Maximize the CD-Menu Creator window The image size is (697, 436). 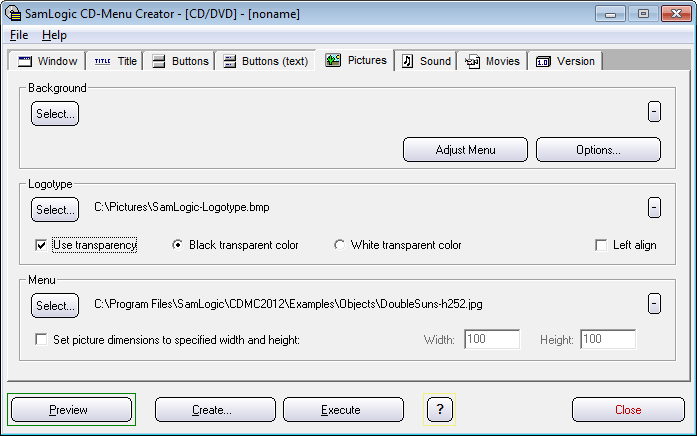pos(643,14)
